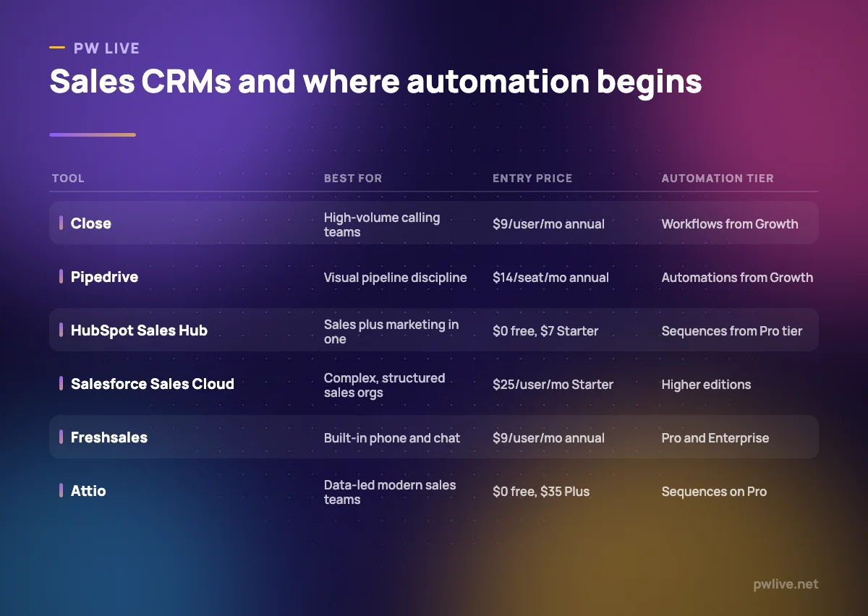Click the Close row's $9/user/mo annual price
Image resolution: width=868 pixels, height=616 pixels.
click(548, 224)
